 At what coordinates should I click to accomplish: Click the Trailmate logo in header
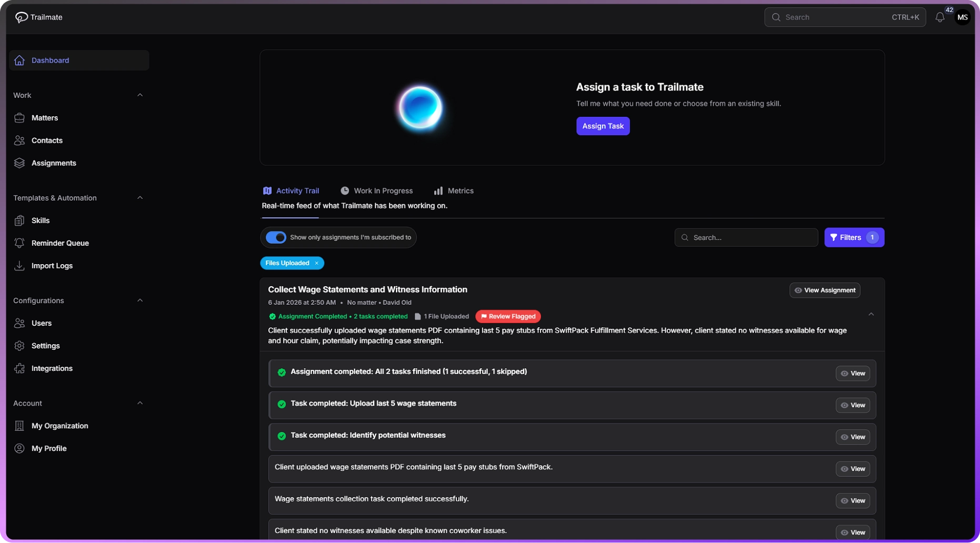[22, 17]
